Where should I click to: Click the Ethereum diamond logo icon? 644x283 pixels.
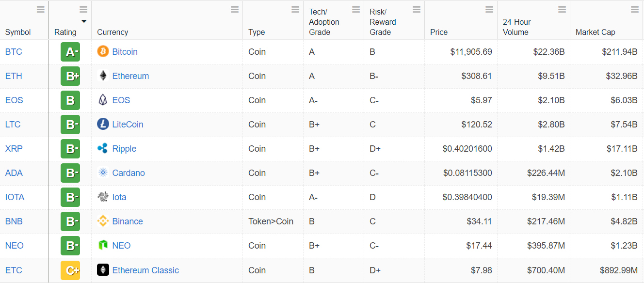[103, 76]
